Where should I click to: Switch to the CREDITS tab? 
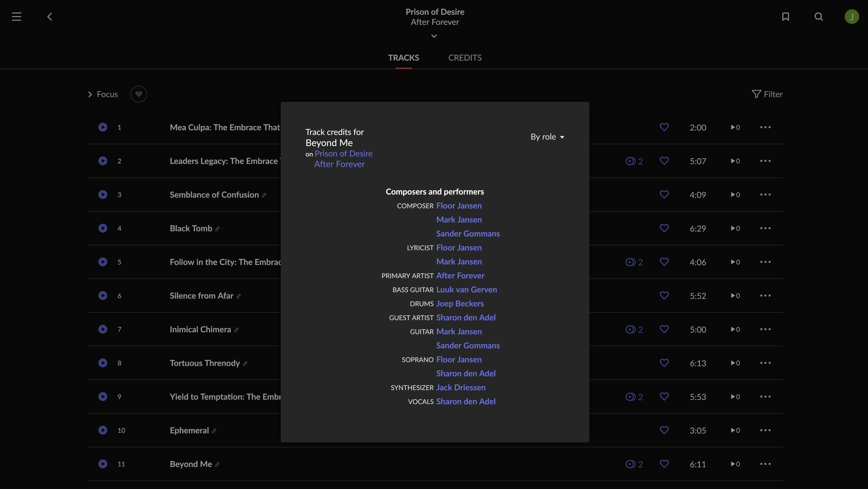click(465, 58)
